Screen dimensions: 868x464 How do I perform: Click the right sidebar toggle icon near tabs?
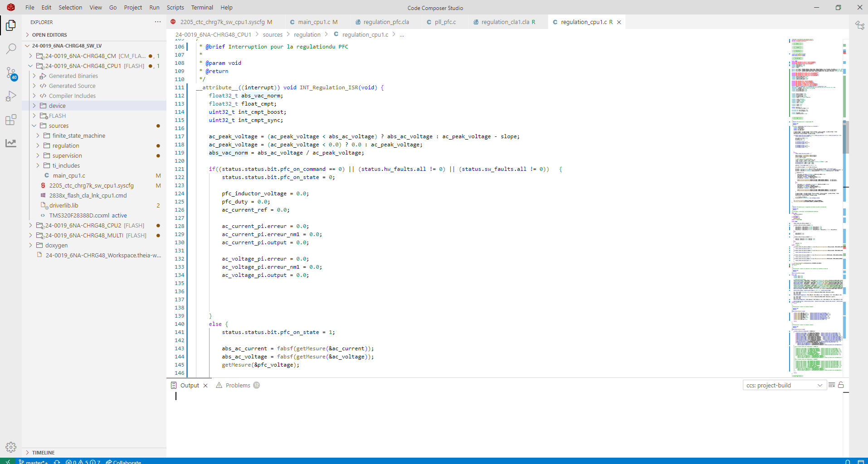point(859,25)
